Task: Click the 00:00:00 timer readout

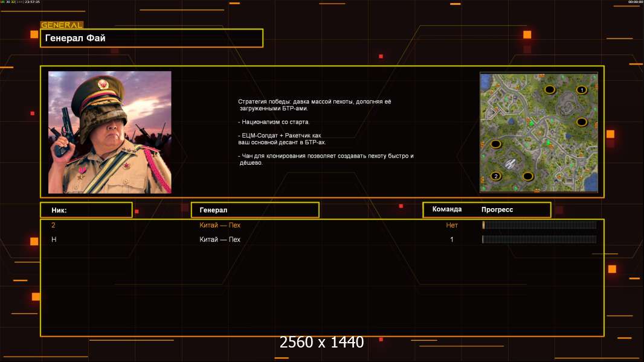Action: tap(635, 2)
